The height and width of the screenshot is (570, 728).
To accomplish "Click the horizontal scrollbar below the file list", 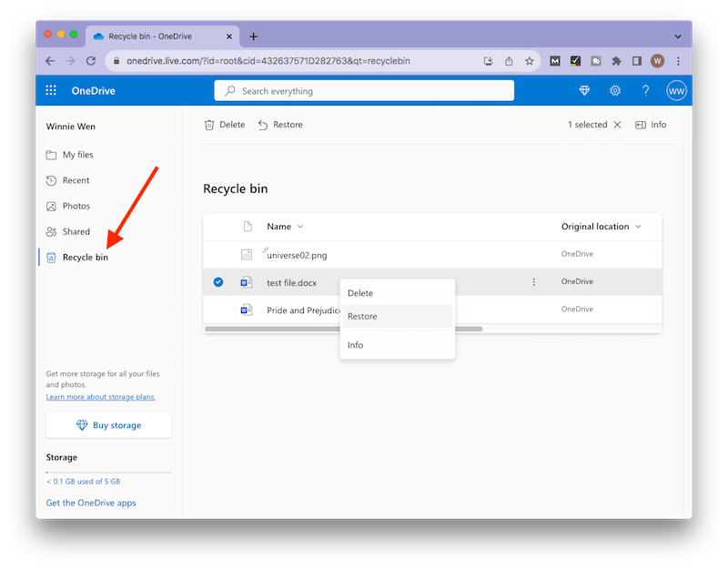I will (344, 329).
